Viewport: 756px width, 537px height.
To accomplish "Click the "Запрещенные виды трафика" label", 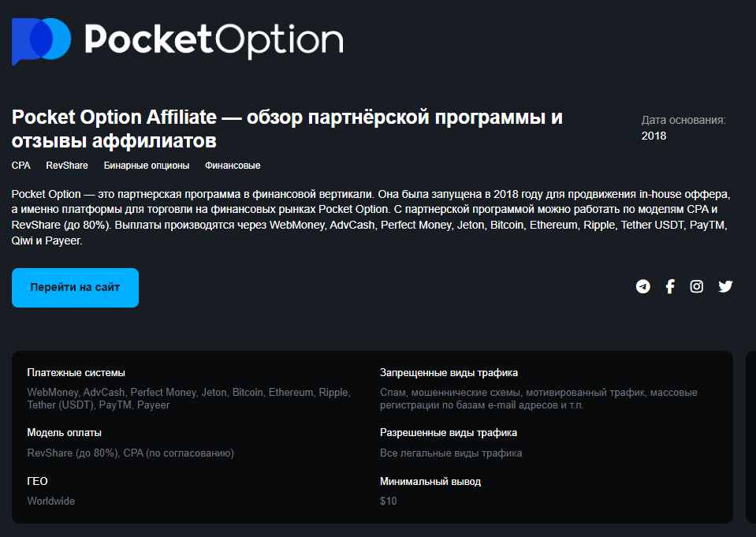I will pyautogui.click(x=449, y=373).
